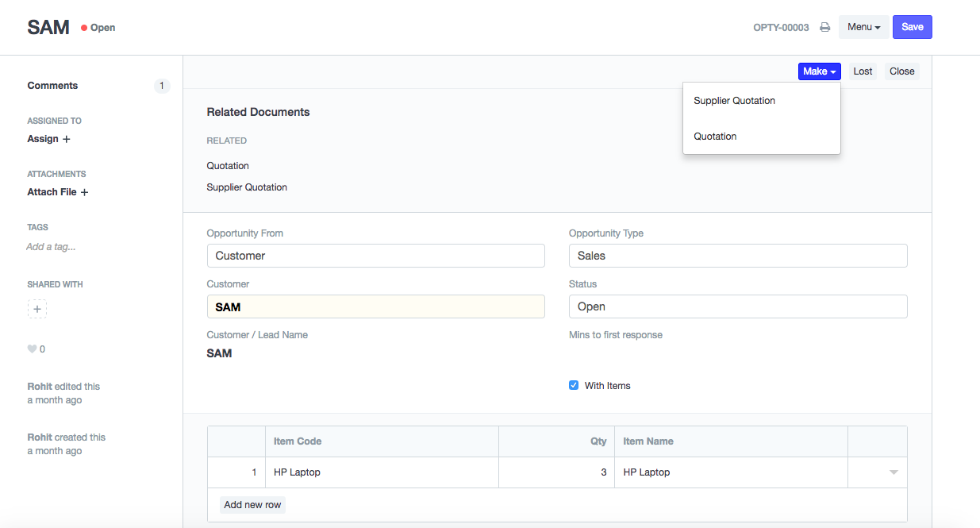Screen dimensions: 980x528
Task: Click the print icon beside OPTY-00003
Action: 824,27
